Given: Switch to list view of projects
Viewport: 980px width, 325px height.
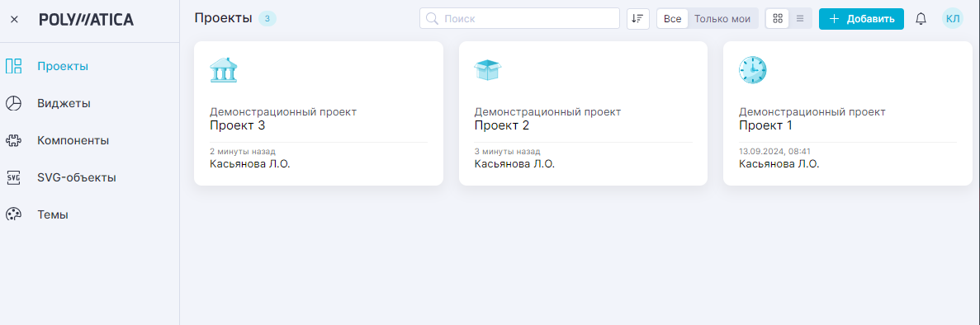Looking at the screenshot, I should 800,19.
